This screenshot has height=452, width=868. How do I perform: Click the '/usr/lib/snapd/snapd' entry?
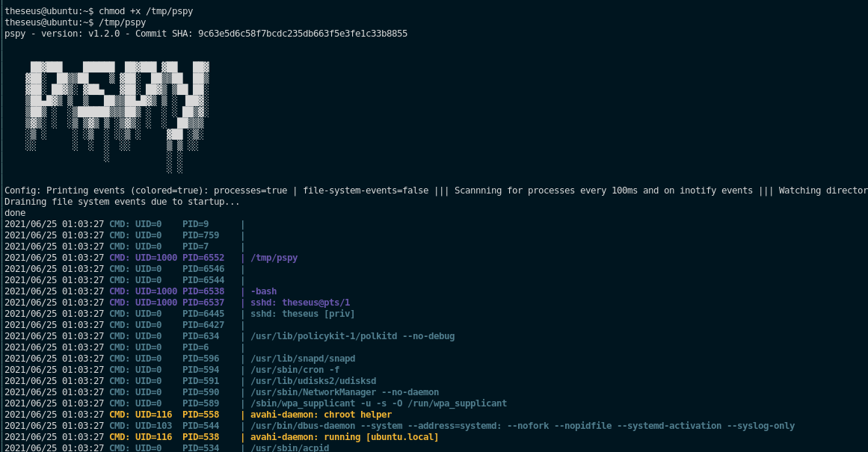pyautogui.click(x=303, y=359)
